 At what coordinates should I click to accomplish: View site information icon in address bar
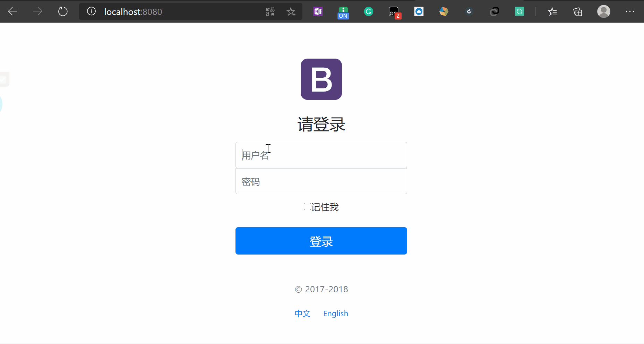(91, 11)
